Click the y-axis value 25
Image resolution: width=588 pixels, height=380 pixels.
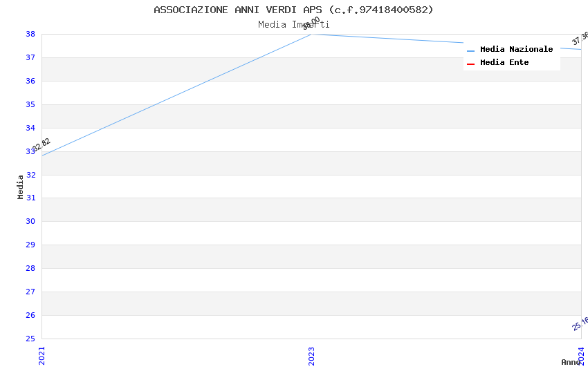(x=30, y=339)
